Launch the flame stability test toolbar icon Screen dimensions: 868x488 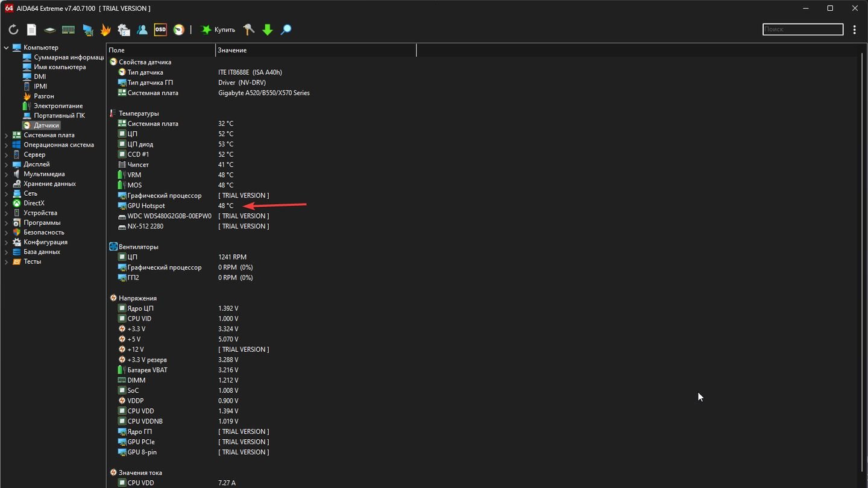(x=105, y=30)
